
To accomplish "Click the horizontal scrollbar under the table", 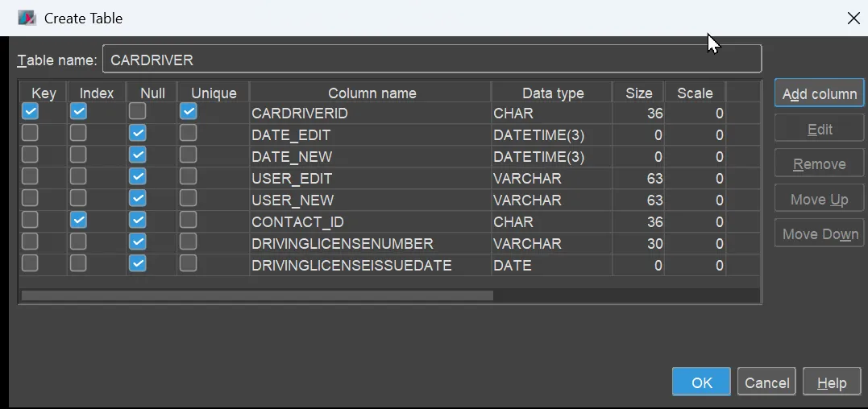I will (257, 295).
